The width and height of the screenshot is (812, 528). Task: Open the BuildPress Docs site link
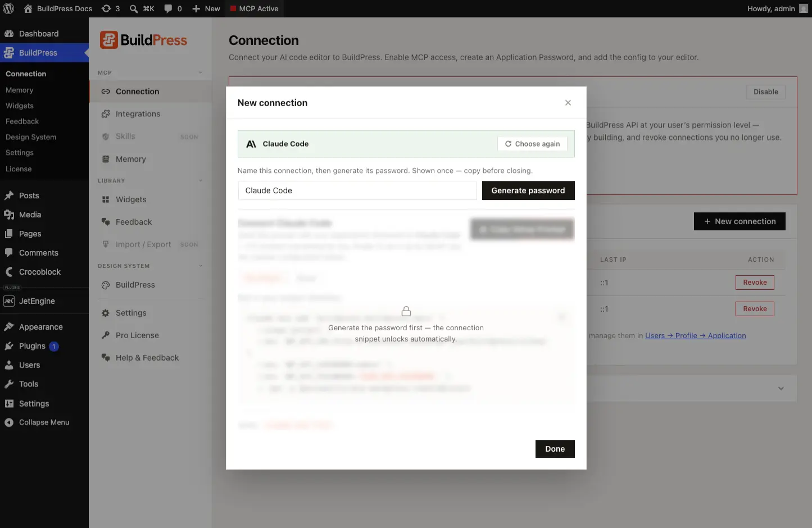pyautogui.click(x=58, y=8)
